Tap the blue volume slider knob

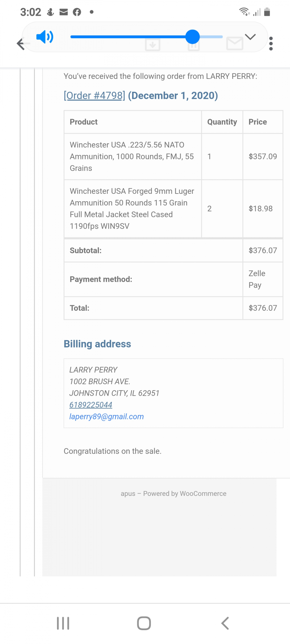[193, 37]
